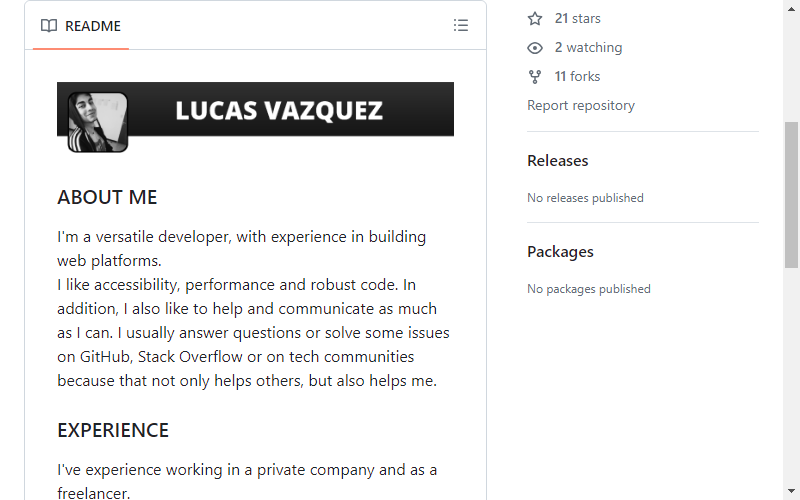Click the EXPERIENCE heading

(x=113, y=431)
